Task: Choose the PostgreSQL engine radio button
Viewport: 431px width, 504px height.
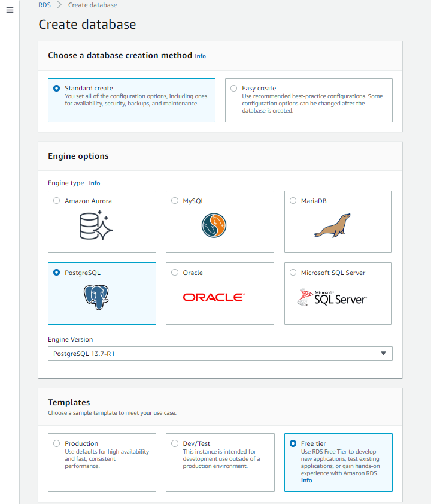Action: 56,273
